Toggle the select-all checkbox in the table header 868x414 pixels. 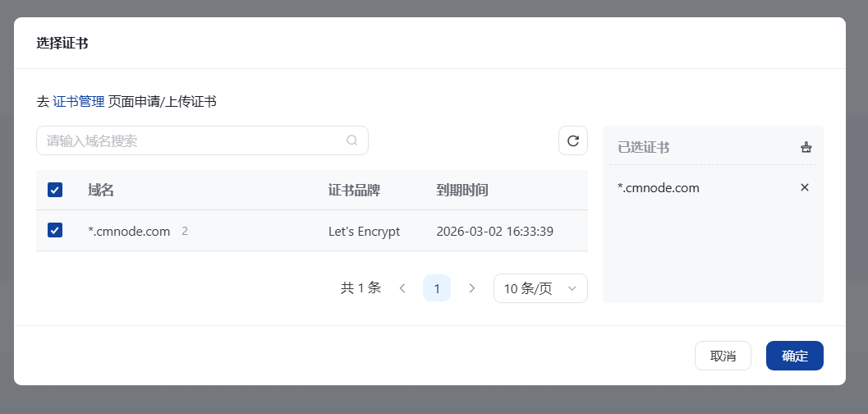(55, 191)
